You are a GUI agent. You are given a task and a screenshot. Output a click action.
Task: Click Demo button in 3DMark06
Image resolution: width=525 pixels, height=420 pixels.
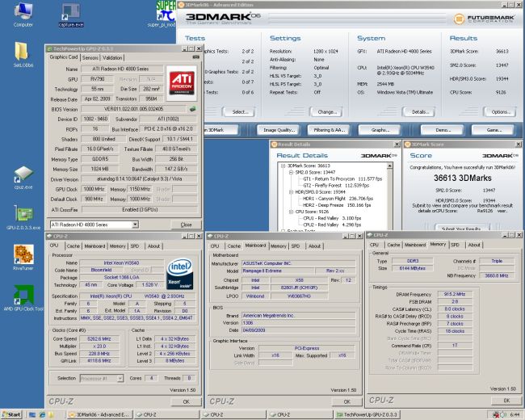click(x=443, y=130)
